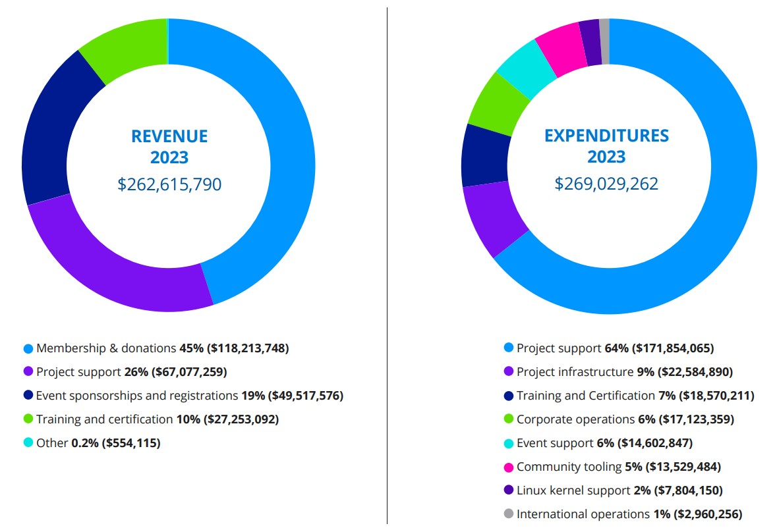
Task: Click the EXPENDITURES 2023 chart title
Action: pos(606,146)
